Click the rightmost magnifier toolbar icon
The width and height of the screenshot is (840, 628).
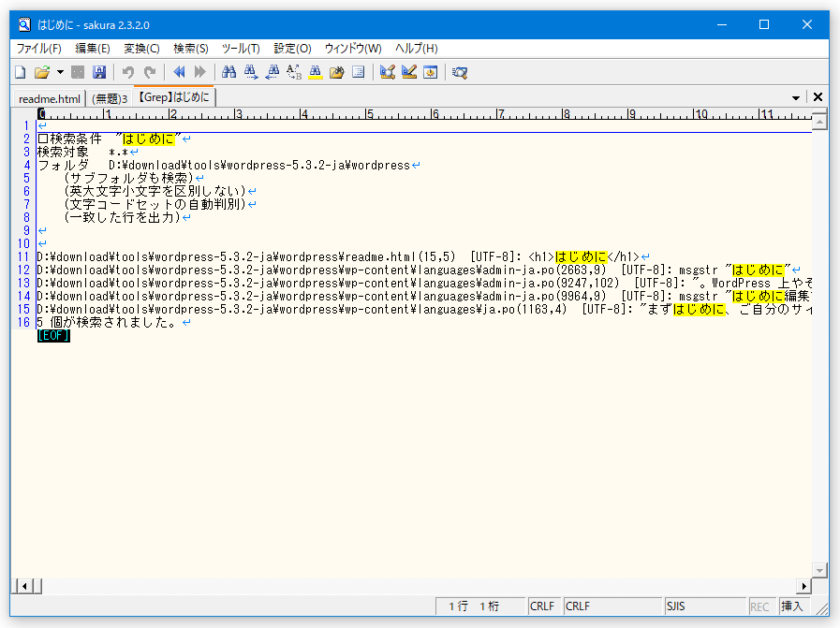point(460,72)
